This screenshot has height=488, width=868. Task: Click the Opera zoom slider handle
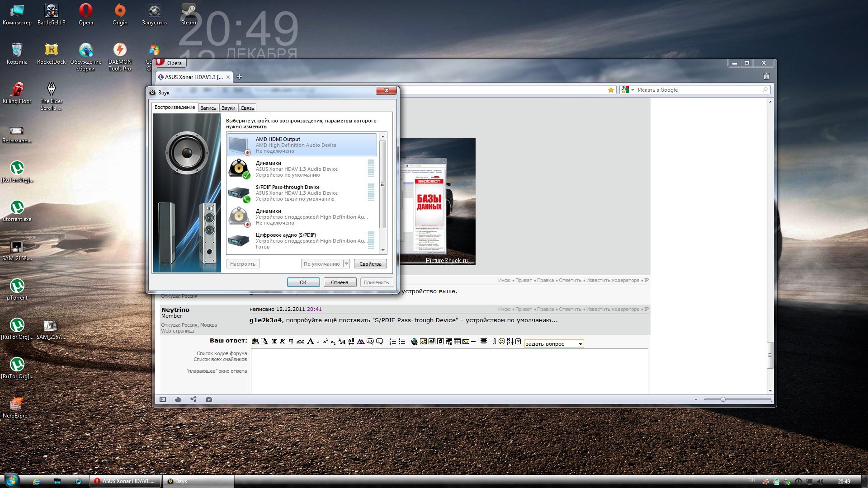coord(723,399)
